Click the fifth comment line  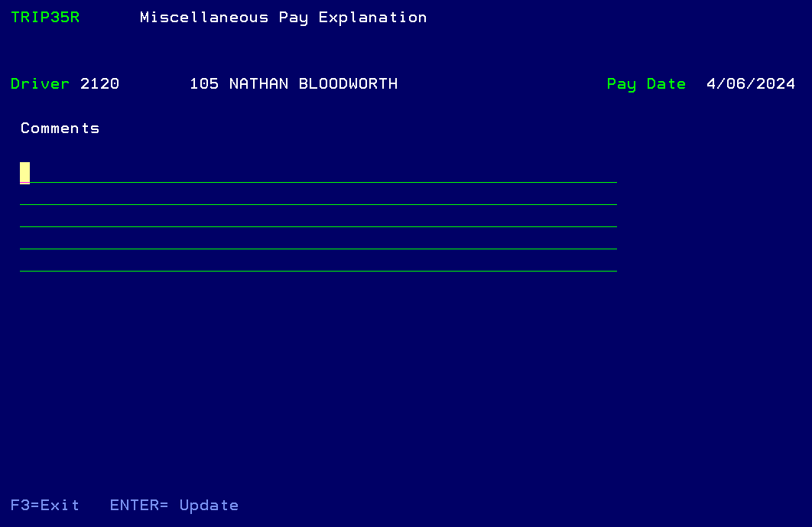pos(318,262)
